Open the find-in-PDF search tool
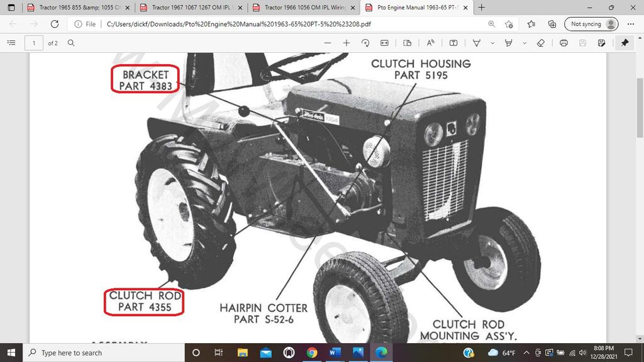The height and width of the screenshot is (362, 644). [x=71, y=43]
